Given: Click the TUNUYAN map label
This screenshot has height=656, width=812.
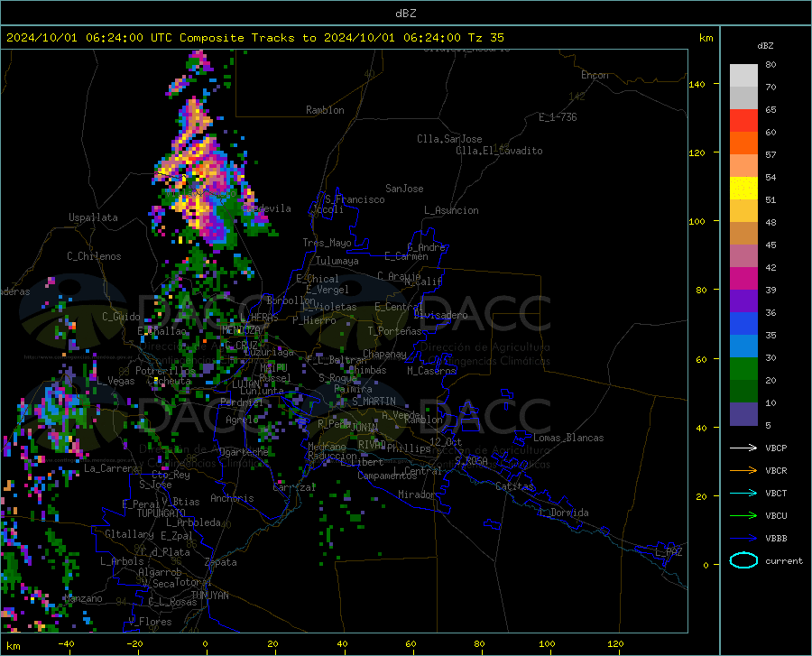Looking at the screenshot, I should click(209, 595).
